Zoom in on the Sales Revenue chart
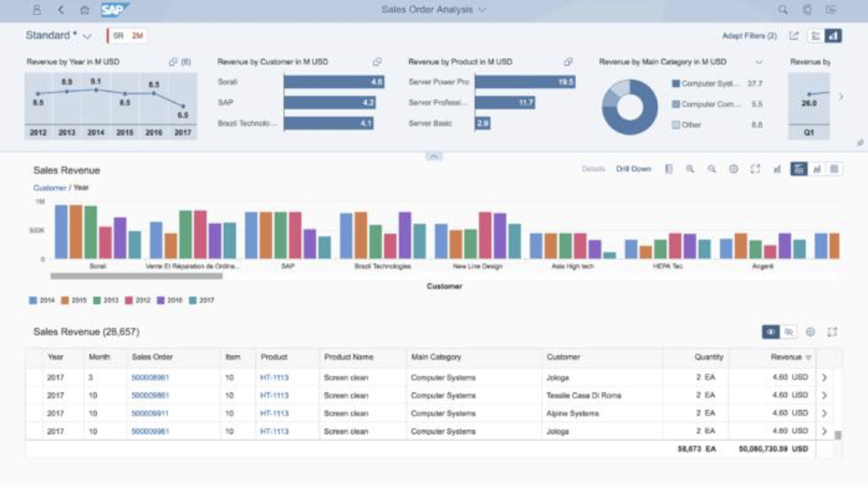Viewport: 868px width, 485px height. [690, 169]
